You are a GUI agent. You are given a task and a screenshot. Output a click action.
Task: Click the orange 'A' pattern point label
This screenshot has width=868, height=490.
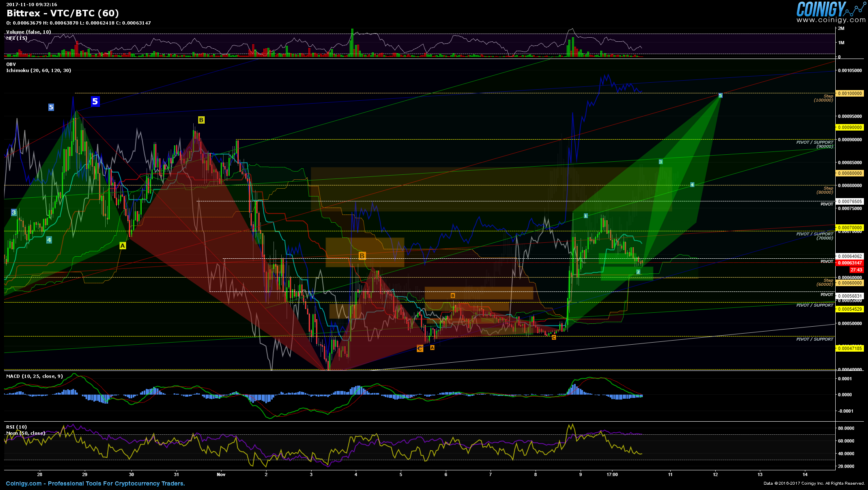click(432, 347)
